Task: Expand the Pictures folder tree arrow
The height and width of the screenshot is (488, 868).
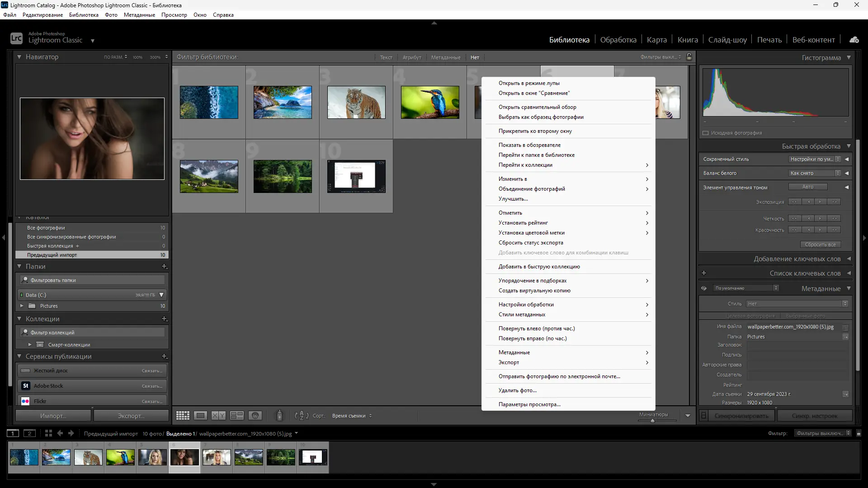Action: pos(22,306)
